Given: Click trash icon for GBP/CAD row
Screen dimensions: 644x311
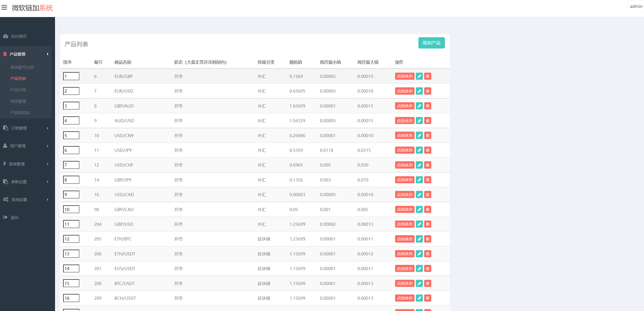Looking at the screenshot, I should pyautogui.click(x=428, y=210).
